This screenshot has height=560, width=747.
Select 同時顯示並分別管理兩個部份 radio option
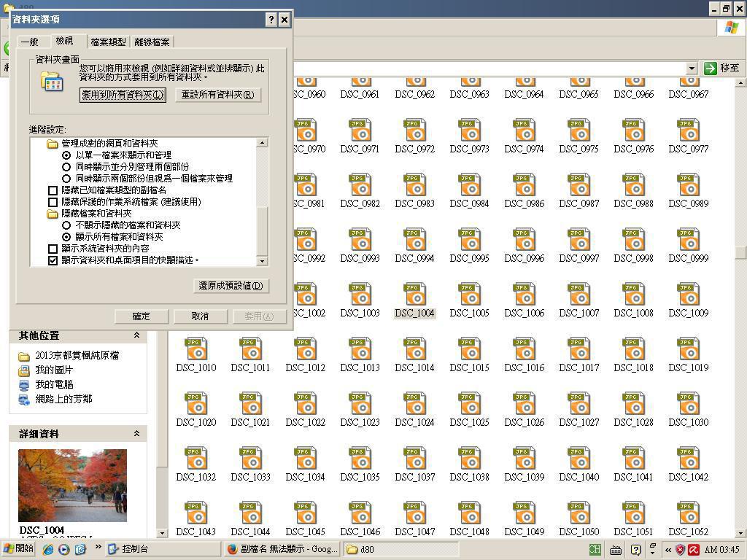tap(66, 167)
